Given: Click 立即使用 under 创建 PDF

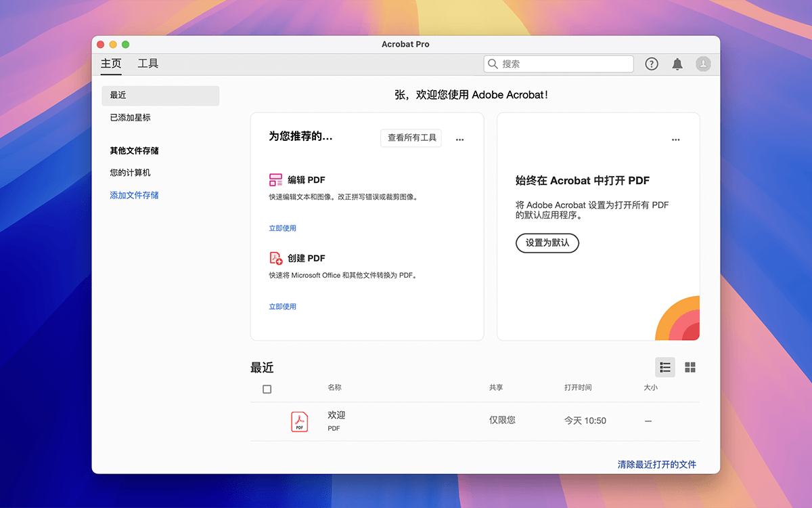Looking at the screenshot, I should pos(283,307).
